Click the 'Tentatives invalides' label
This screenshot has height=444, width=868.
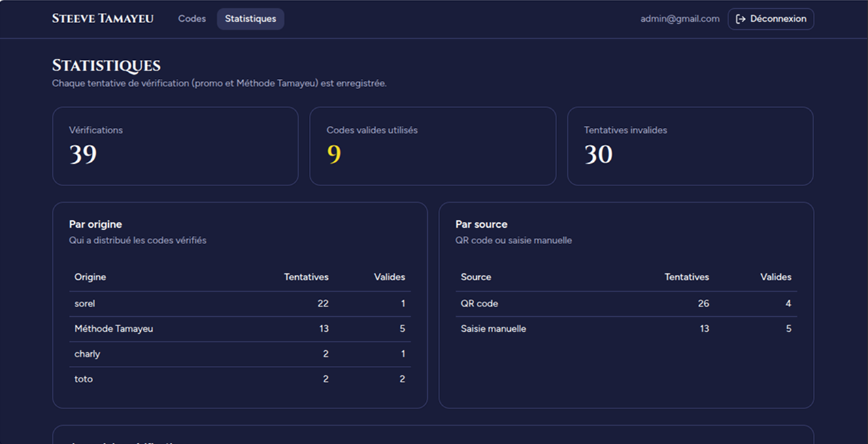point(625,130)
